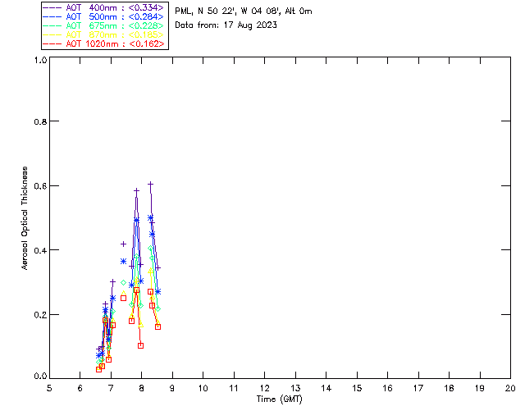Click the AOT 400nm legend entry
The image size is (525, 420).
click(x=103, y=7)
